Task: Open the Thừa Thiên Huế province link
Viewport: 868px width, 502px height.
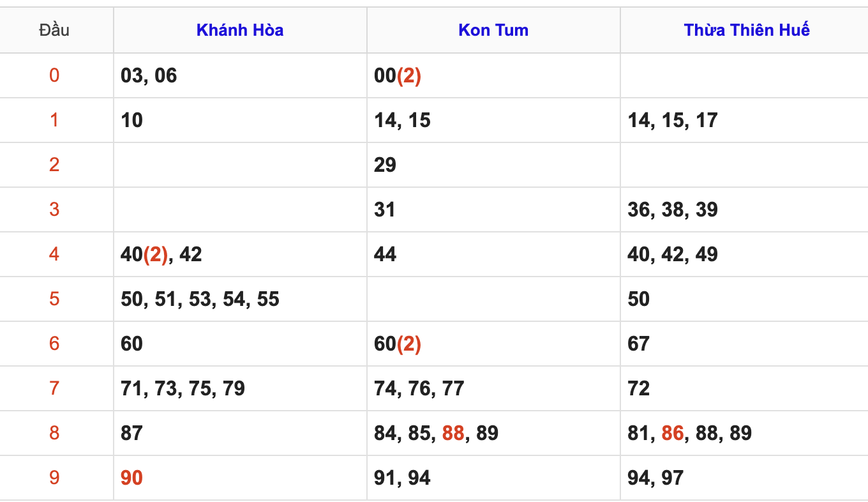Action: click(747, 30)
